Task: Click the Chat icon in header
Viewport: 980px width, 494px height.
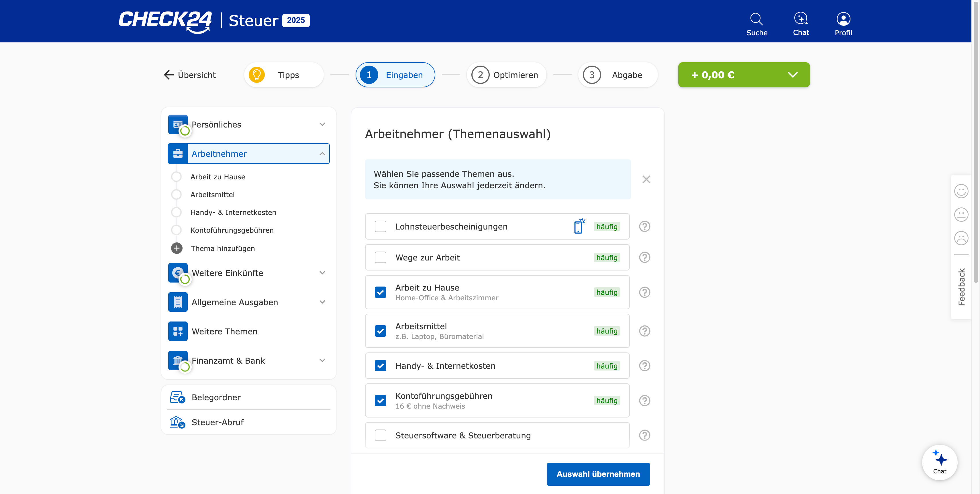Action: click(x=801, y=19)
